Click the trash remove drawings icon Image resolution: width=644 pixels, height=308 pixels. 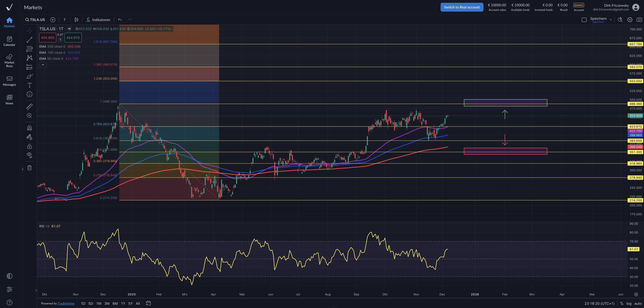[29, 168]
